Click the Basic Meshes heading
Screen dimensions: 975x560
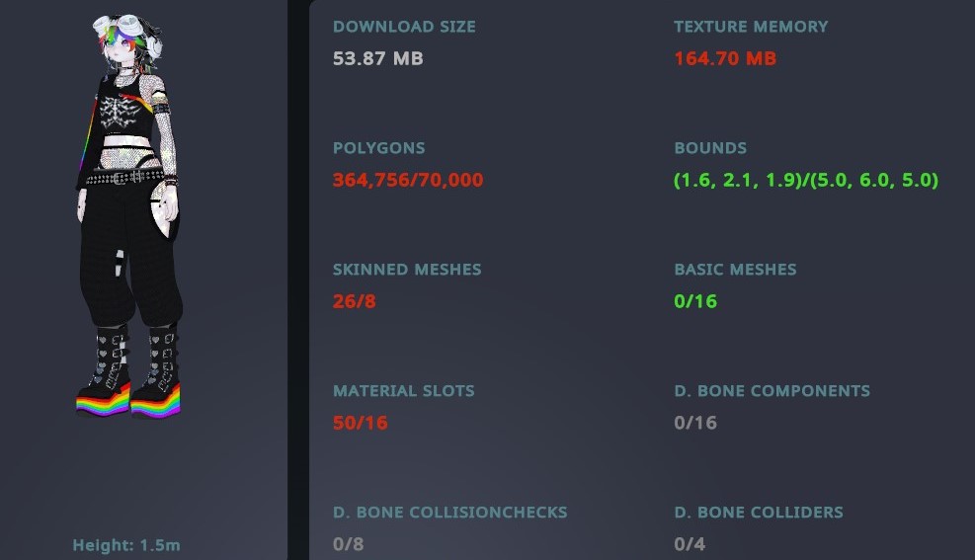(x=735, y=270)
